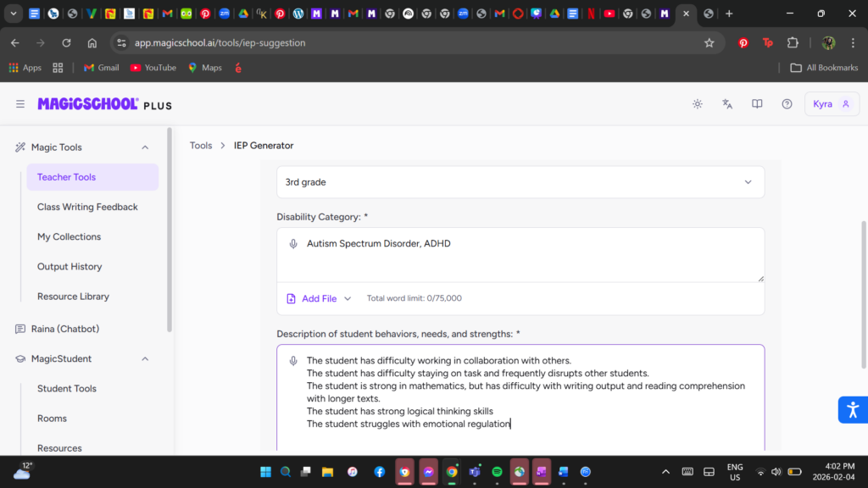The width and height of the screenshot is (868, 488).
Task: Click the microphone icon in description field
Action: 293,361
